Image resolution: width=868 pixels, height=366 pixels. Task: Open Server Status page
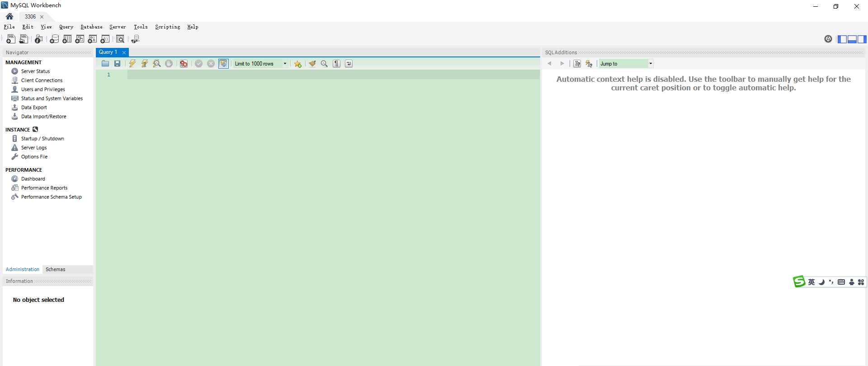tap(35, 71)
